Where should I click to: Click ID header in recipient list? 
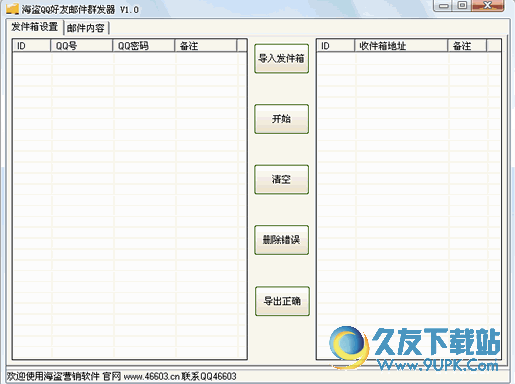pos(335,46)
